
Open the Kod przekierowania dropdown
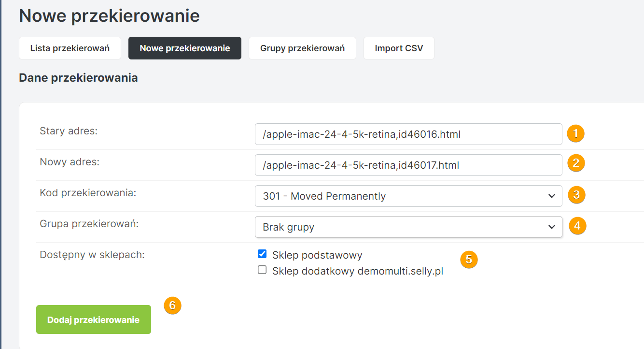tap(408, 196)
